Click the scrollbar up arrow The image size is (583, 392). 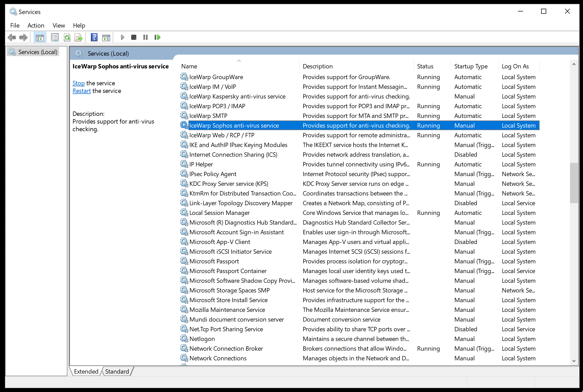(574, 65)
